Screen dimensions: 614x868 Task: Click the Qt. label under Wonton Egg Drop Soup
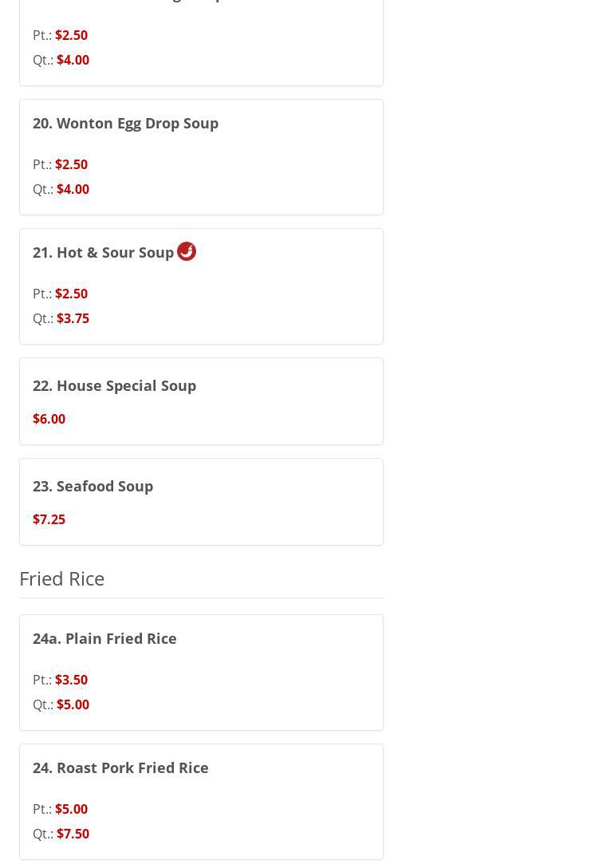tap(43, 189)
